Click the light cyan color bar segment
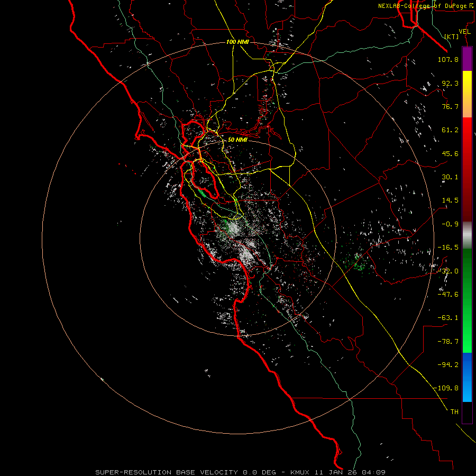This screenshot has height=476, width=476. point(467,393)
